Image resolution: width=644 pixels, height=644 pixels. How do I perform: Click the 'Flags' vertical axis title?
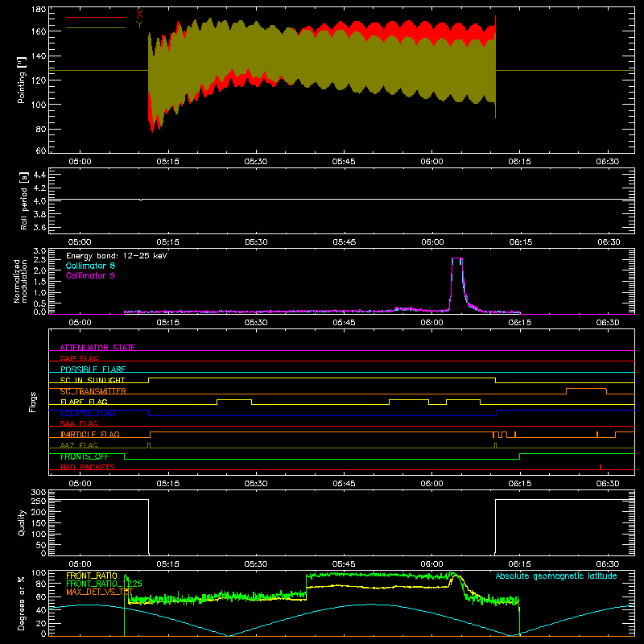[32, 402]
